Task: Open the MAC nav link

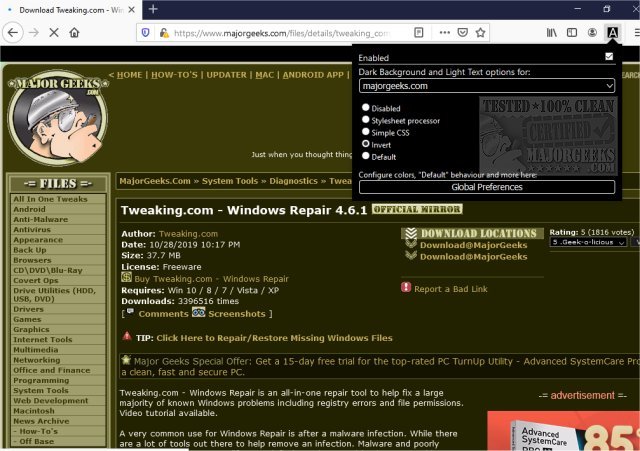Action: click(264, 75)
